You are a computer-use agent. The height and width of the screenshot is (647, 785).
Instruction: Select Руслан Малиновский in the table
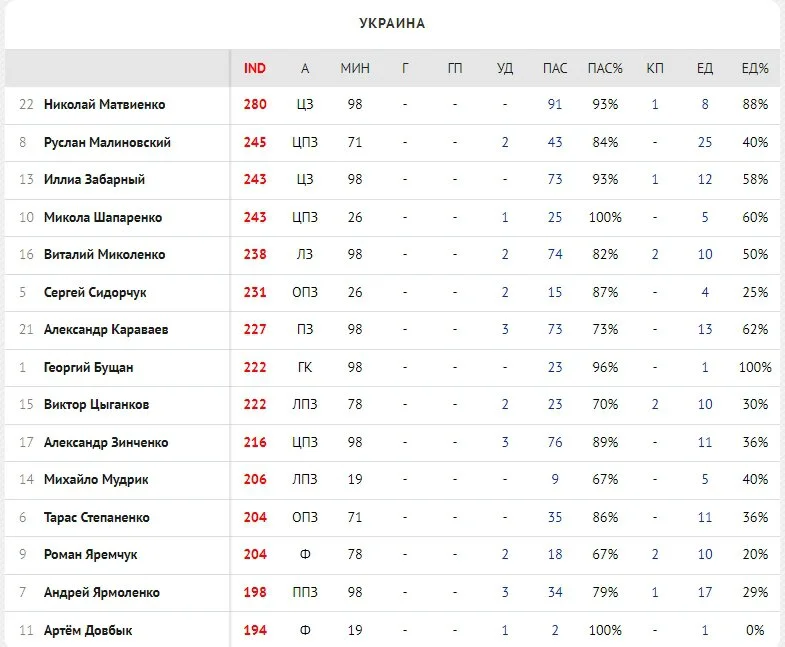click(107, 142)
